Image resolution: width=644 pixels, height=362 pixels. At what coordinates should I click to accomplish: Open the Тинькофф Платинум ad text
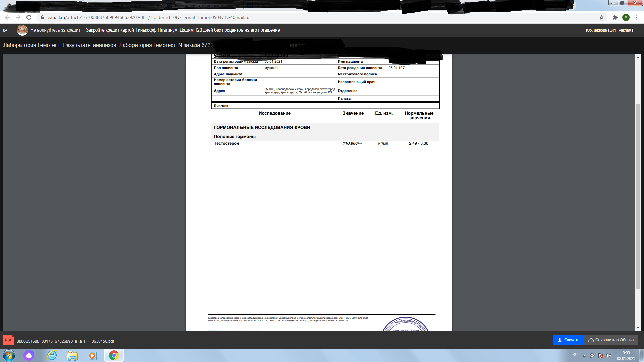(182, 30)
